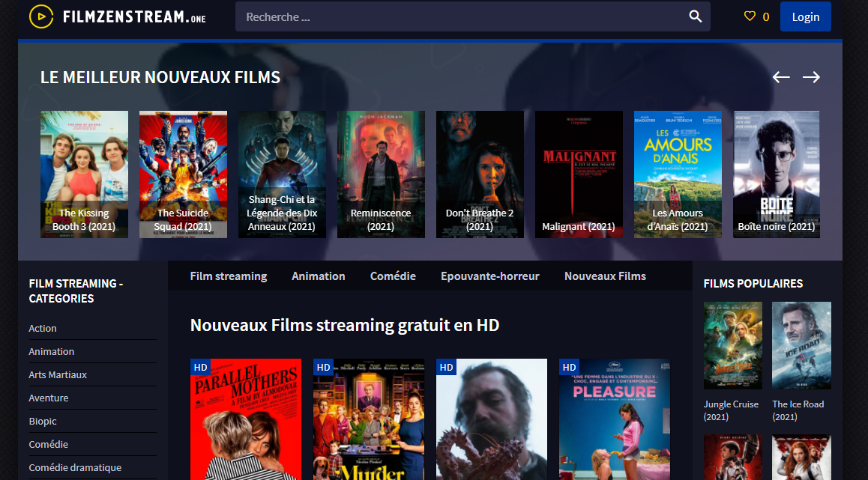
Task: Open the Comédie dramatique category
Action: pos(75,467)
